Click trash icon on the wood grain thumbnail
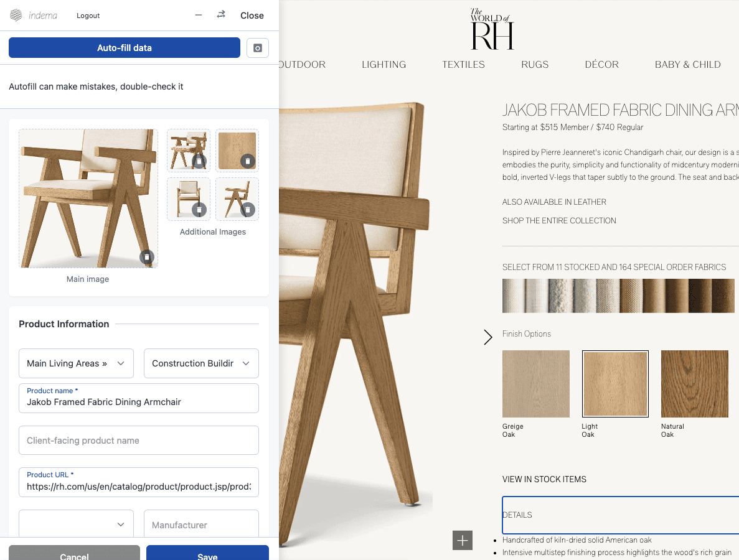 coord(247,161)
